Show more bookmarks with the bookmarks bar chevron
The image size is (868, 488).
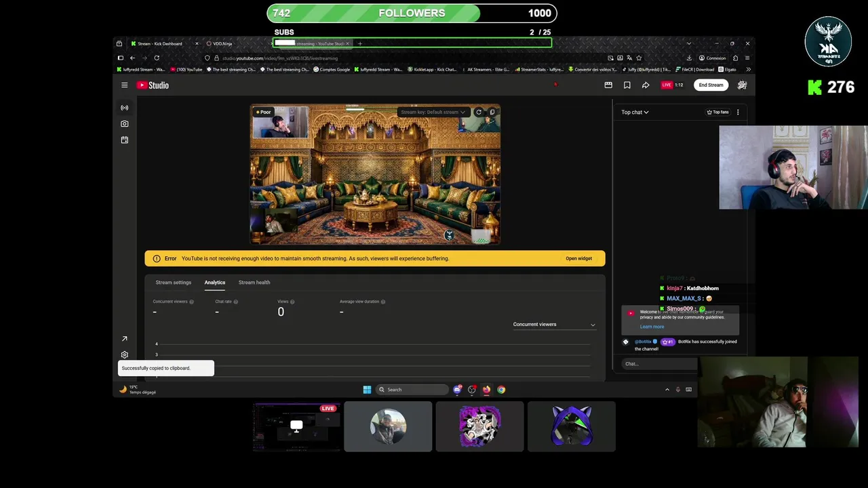(x=748, y=69)
